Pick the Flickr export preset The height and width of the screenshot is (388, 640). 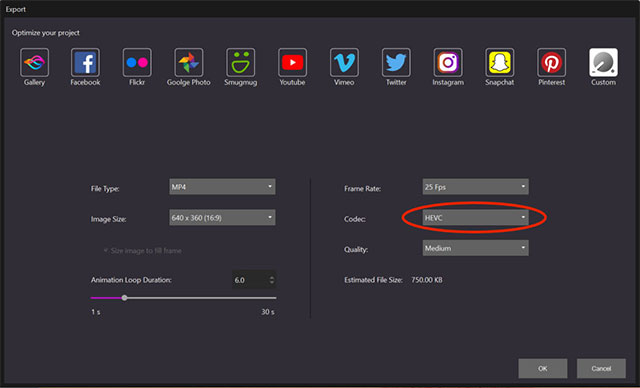(x=137, y=62)
